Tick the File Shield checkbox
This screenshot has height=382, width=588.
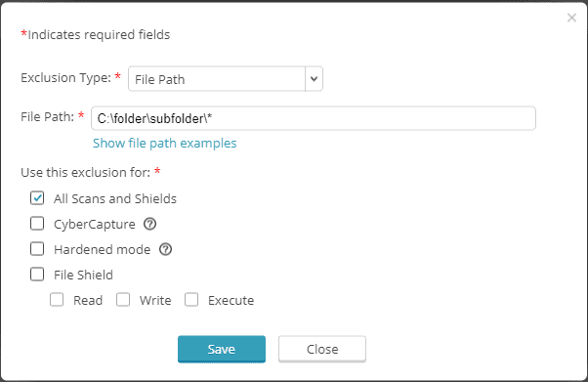(37, 275)
